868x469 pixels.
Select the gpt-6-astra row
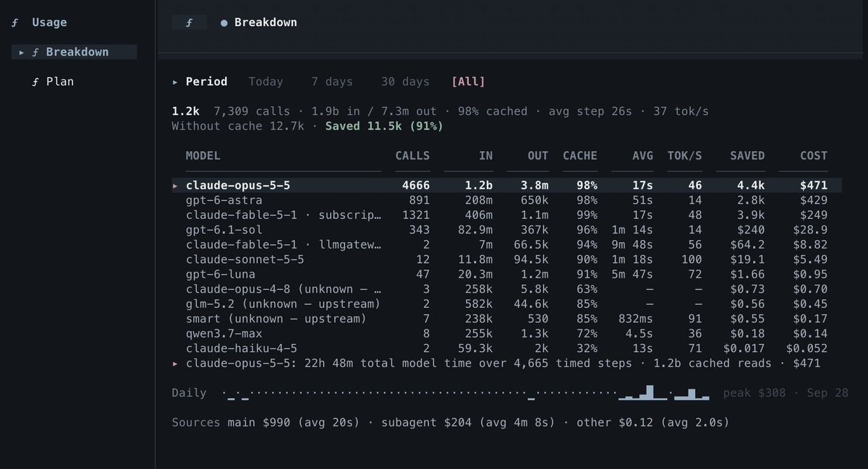pos(506,200)
